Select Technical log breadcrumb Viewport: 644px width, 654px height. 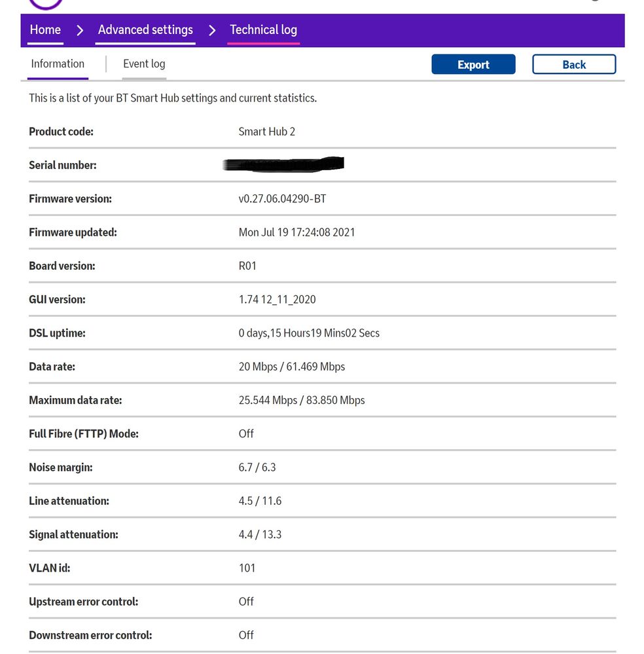263,30
